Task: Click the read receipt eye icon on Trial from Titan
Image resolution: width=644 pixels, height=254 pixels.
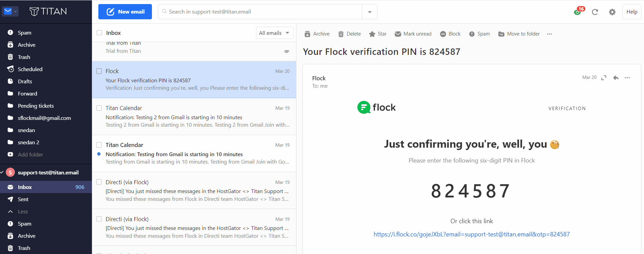Action: tap(287, 51)
